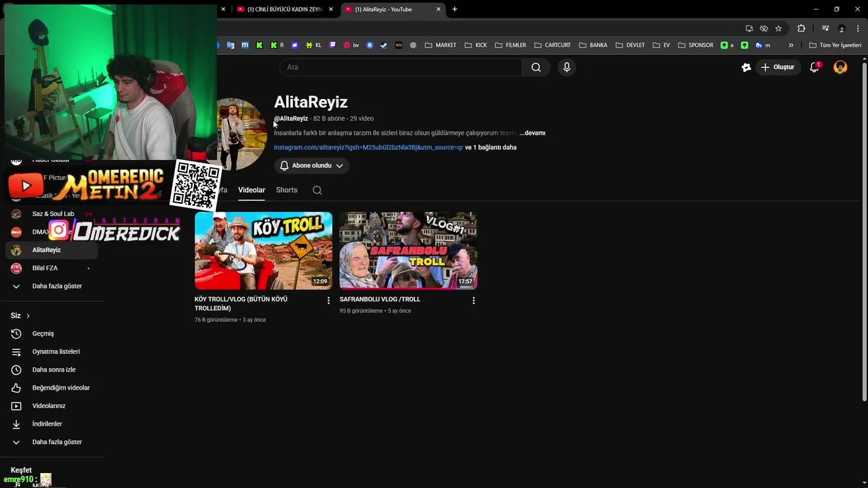Screen dimensions: 868x488
Task: Focus the Ara search field
Action: click(401, 67)
